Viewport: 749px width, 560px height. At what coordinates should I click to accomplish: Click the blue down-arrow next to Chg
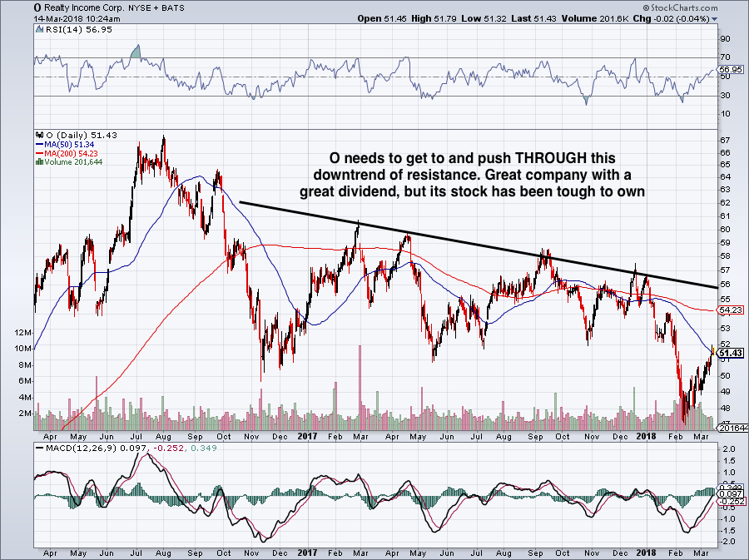715,19
